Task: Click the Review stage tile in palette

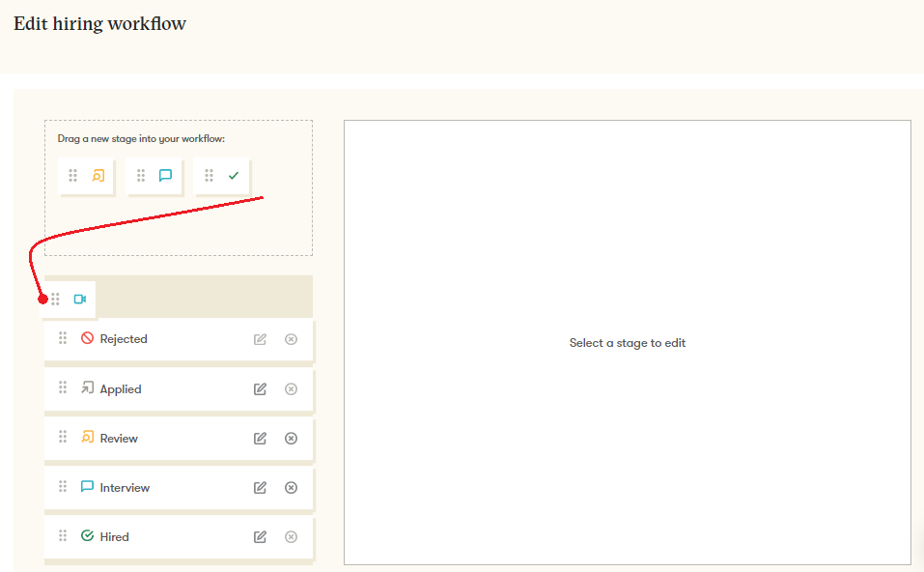Action: (86, 176)
